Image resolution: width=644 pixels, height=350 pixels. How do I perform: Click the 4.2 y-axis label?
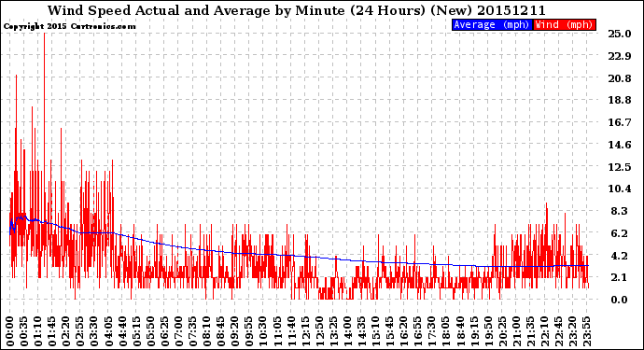tap(620, 256)
